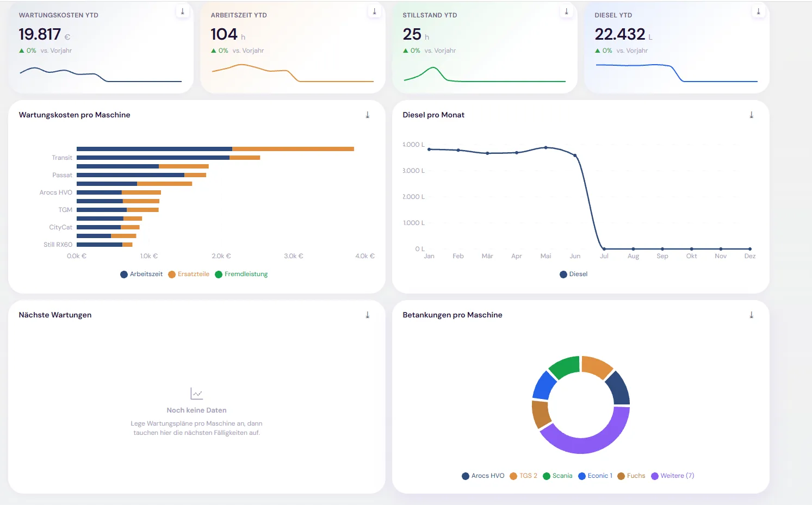This screenshot has width=812, height=505.
Task: Hide Arocs HVO in donut legend
Action: pos(483,476)
